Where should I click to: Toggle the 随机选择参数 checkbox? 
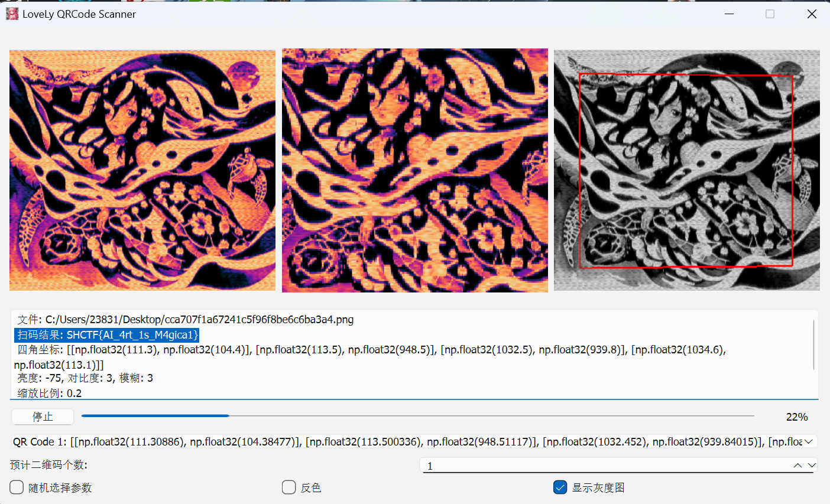[17, 487]
